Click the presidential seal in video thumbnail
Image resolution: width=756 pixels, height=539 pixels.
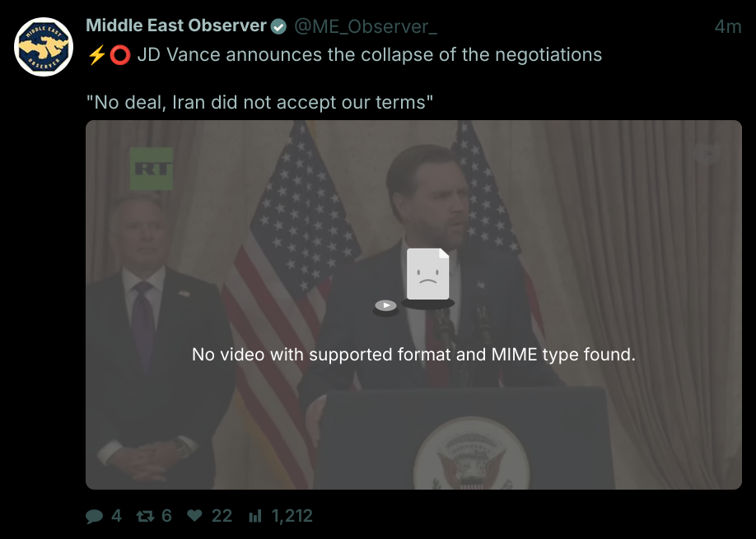472,453
